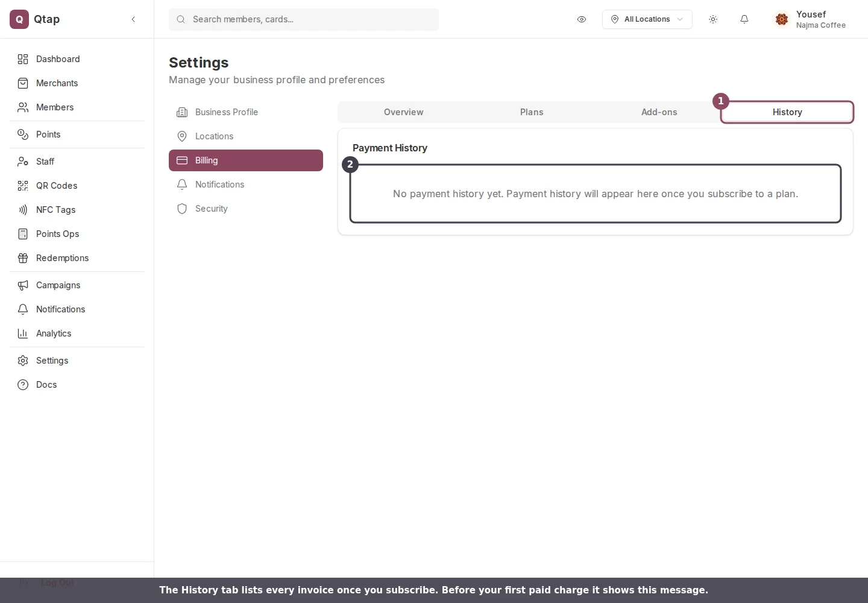Switch to the Add-ons tab
Viewport: 868px width, 603px height.
[x=659, y=112]
